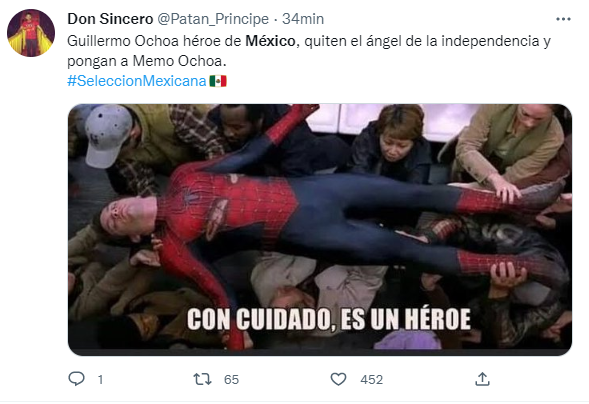Open the three-dot more options menu
This screenshot has width=589, height=404.
pyautogui.click(x=563, y=19)
